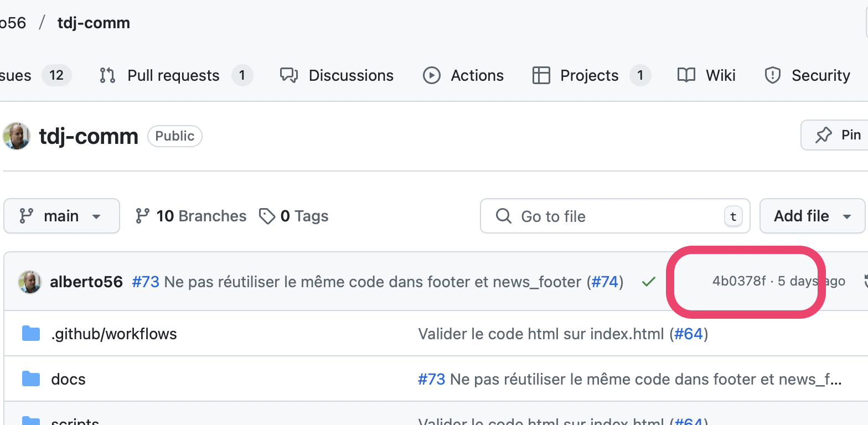Pin the repository with the Pin button
The image size is (868, 425).
tap(836, 135)
